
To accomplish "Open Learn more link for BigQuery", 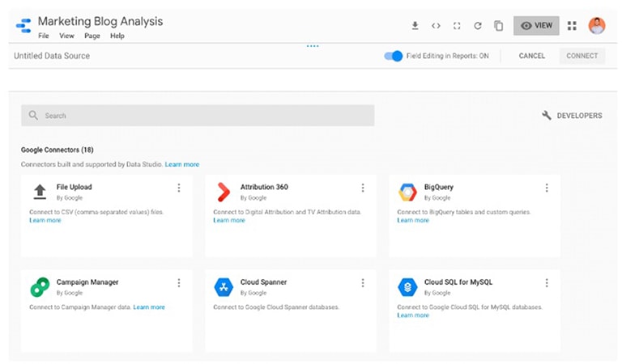I will point(413,220).
